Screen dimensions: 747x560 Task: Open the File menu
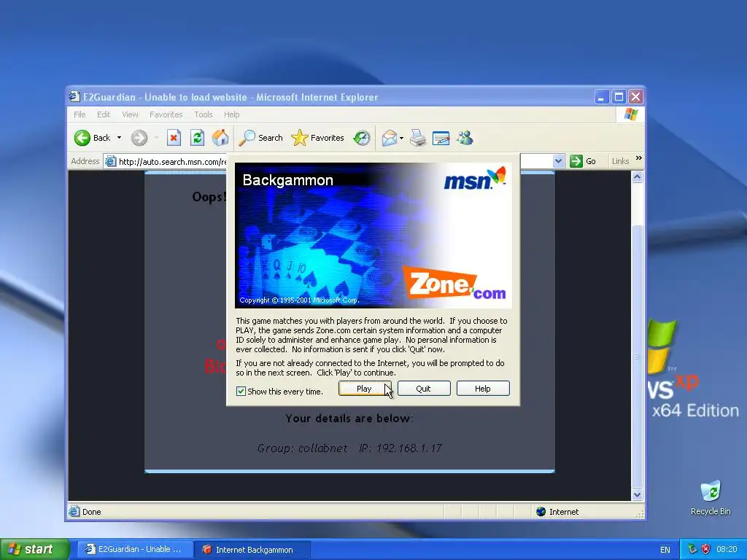80,114
